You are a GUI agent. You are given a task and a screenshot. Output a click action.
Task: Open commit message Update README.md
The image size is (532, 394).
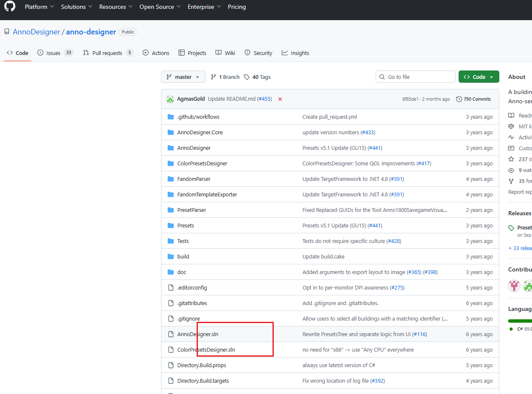point(232,99)
